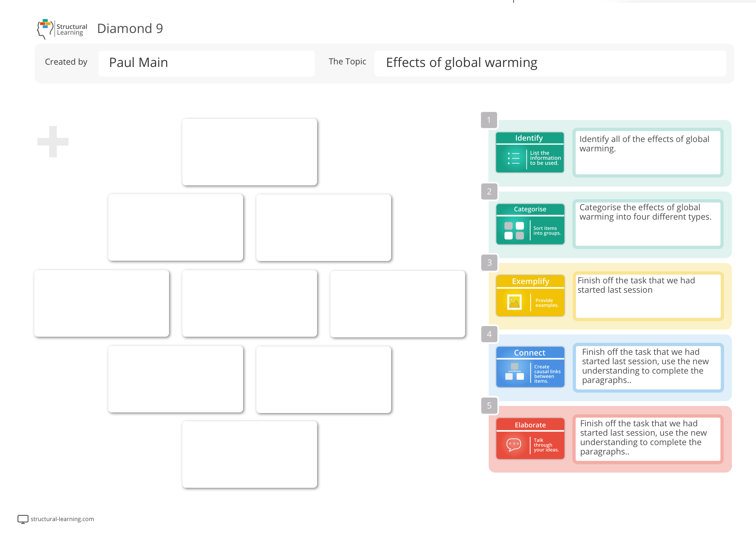The image size is (756, 535).
Task: Click the Paul Main creator name field
Action: [207, 63]
